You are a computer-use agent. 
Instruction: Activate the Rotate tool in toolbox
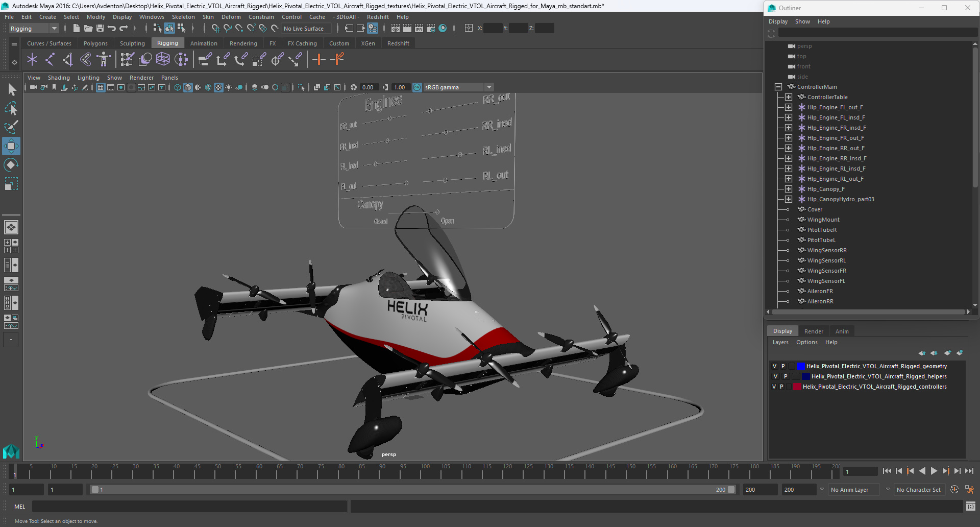pyautogui.click(x=11, y=164)
